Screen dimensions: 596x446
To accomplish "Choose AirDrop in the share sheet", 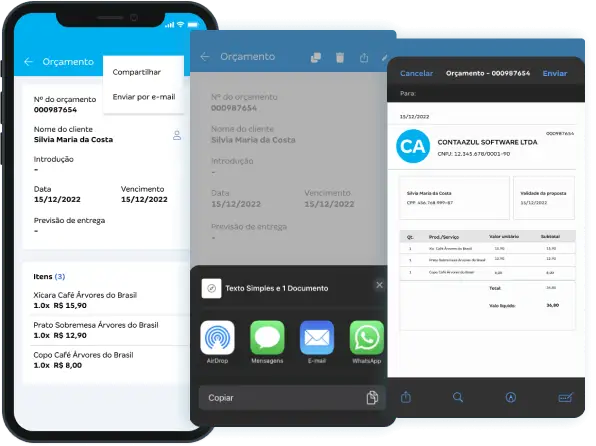I will click(217, 338).
